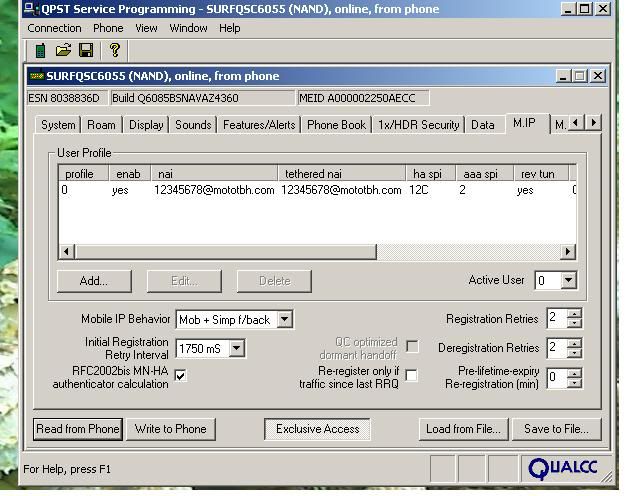Image resolution: width=626 pixels, height=496 pixels.
Task: Click the 'aaa spi' column header
Action: coord(485,174)
